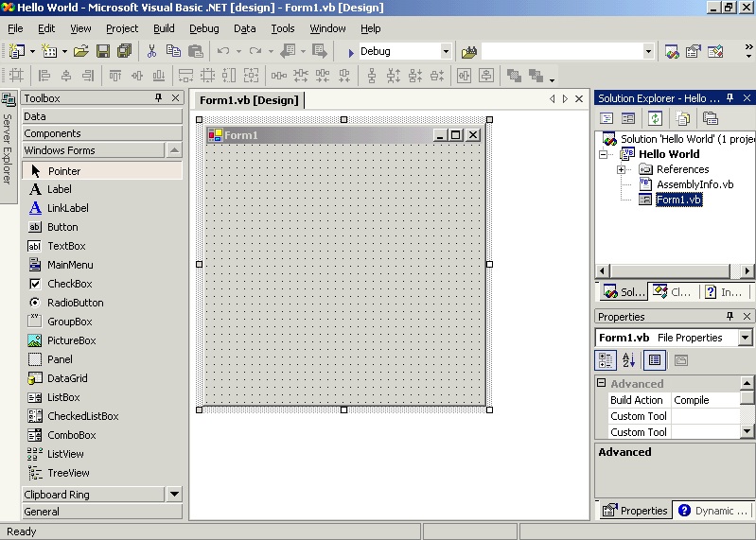Click the Cut scissors icon
756x540 pixels.
(x=151, y=51)
